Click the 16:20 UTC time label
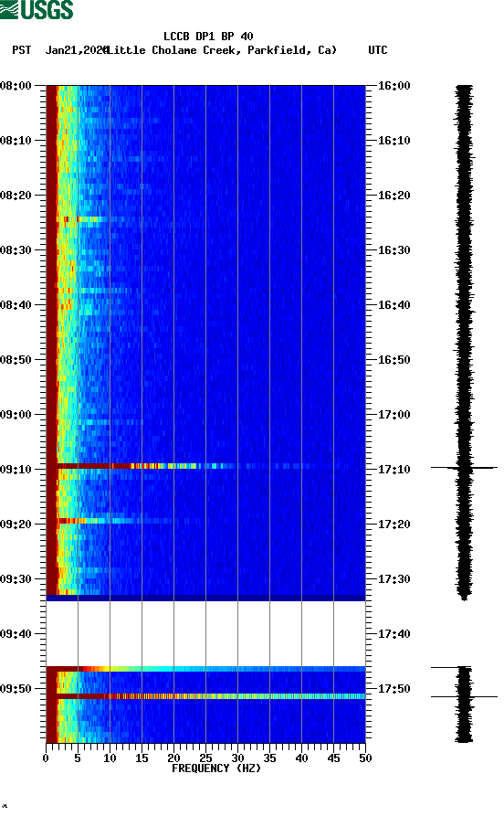 tap(394, 196)
